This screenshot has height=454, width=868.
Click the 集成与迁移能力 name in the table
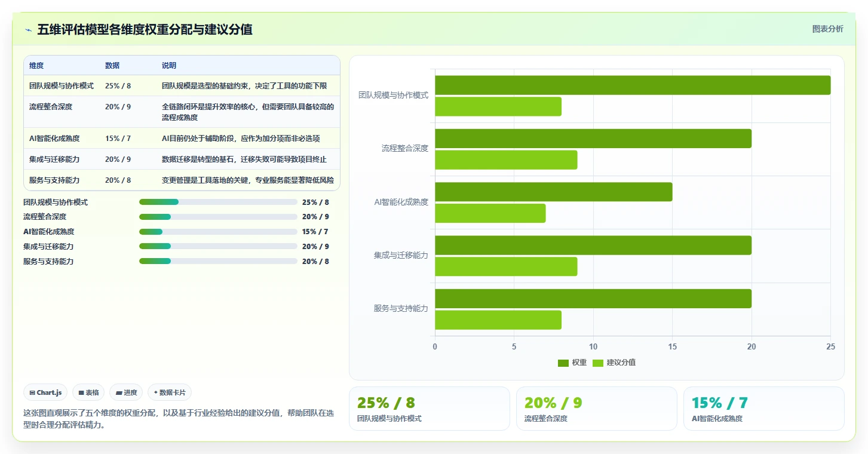click(x=54, y=159)
